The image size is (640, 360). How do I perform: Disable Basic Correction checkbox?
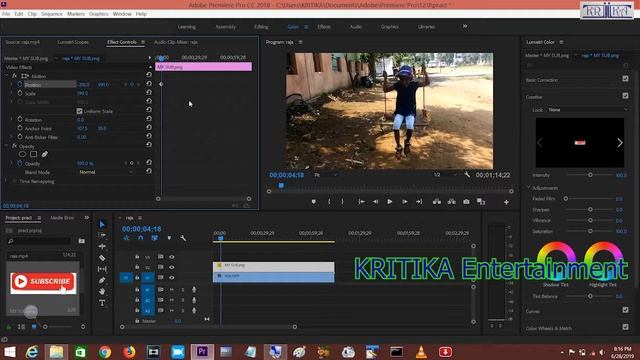[625, 79]
